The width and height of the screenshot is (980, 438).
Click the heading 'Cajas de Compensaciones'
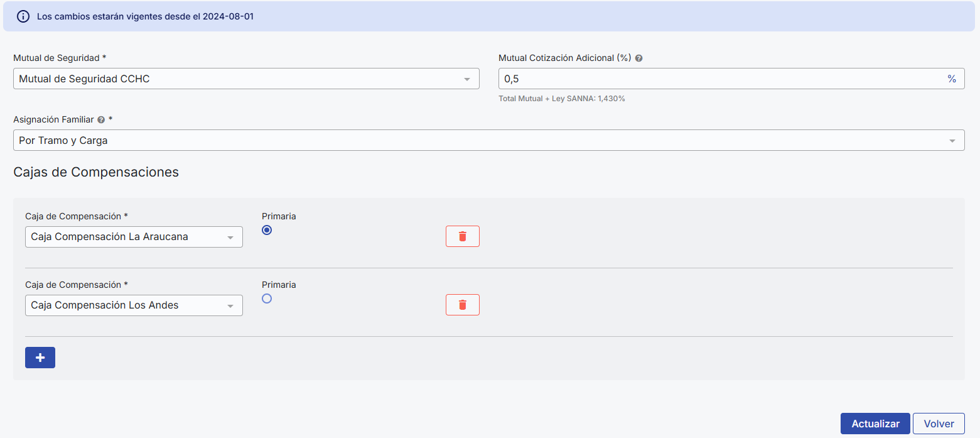(96, 172)
